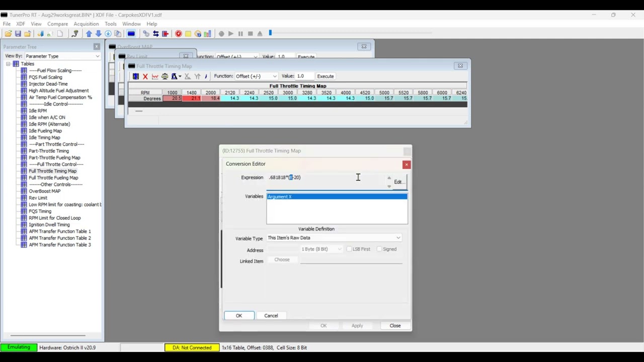Click the copy-pages toolbar icon
644x362 pixels.
(118, 34)
